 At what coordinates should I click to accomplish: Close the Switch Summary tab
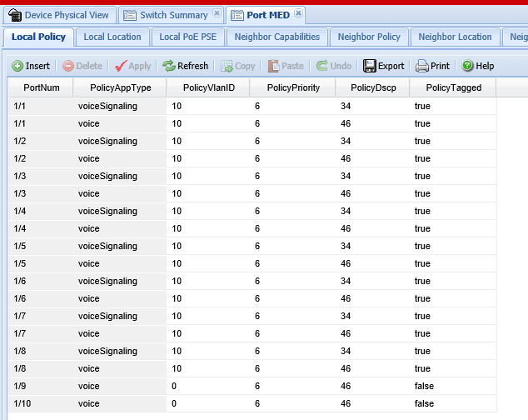[217, 13]
